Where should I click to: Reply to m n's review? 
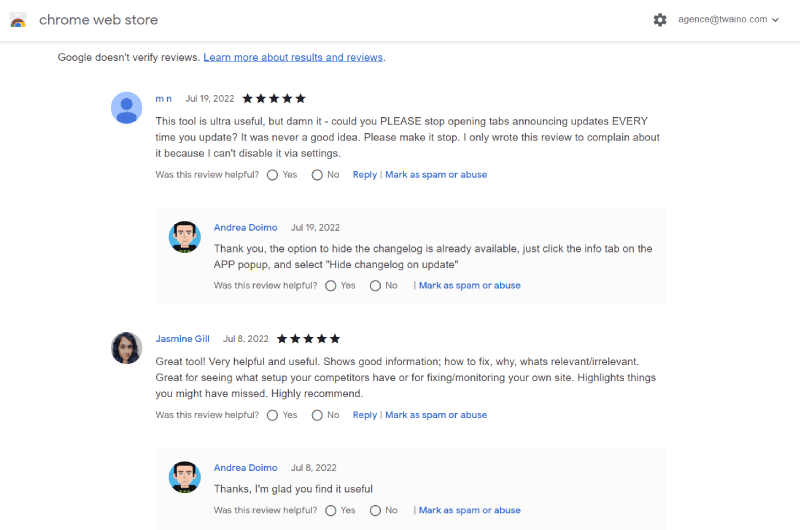[364, 174]
